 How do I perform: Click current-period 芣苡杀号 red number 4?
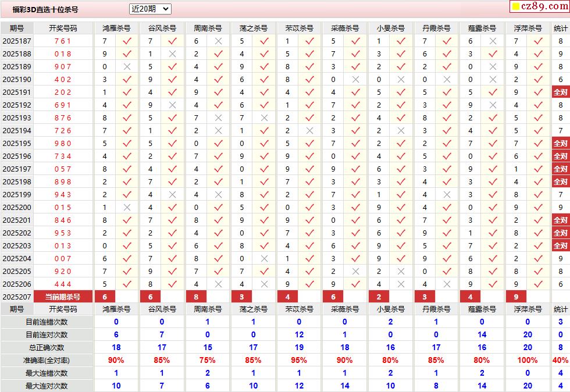[x=287, y=297]
